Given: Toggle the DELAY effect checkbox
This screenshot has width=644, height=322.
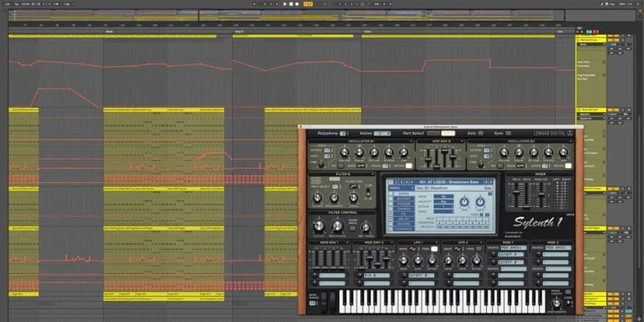Looking at the screenshot, I should point(391,219).
